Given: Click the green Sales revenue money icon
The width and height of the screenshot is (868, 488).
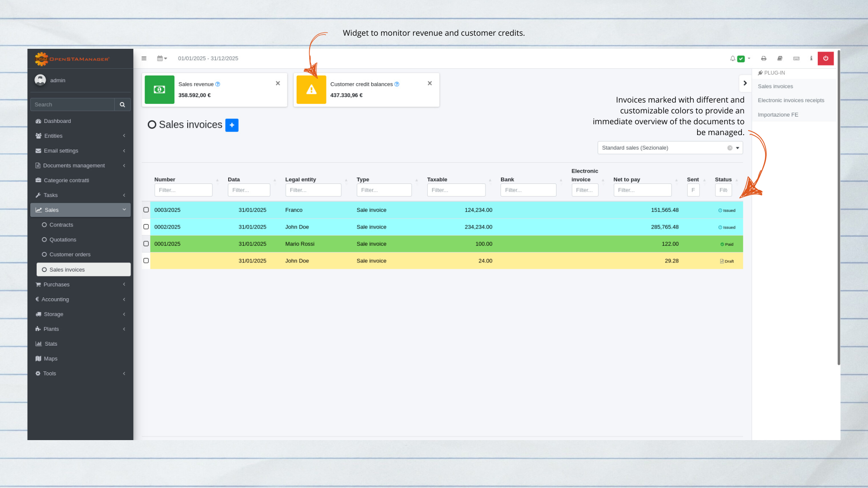Looking at the screenshot, I should [159, 89].
